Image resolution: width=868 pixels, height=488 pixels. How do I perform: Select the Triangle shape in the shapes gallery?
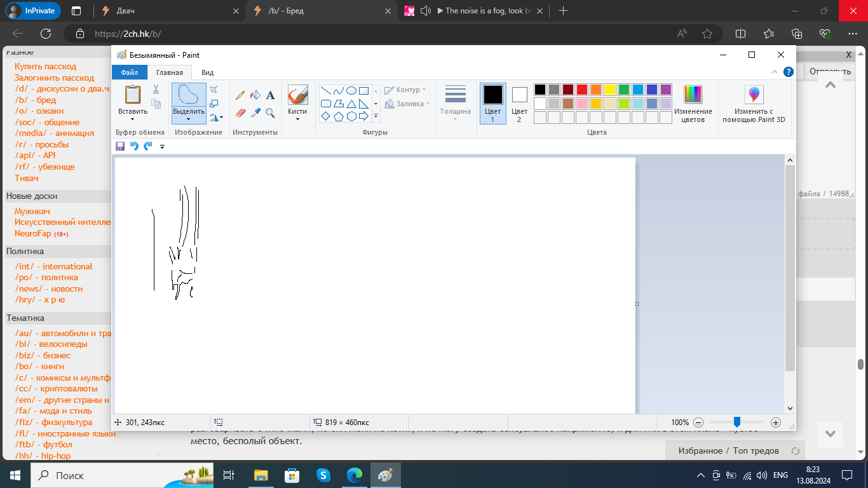[351, 103]
